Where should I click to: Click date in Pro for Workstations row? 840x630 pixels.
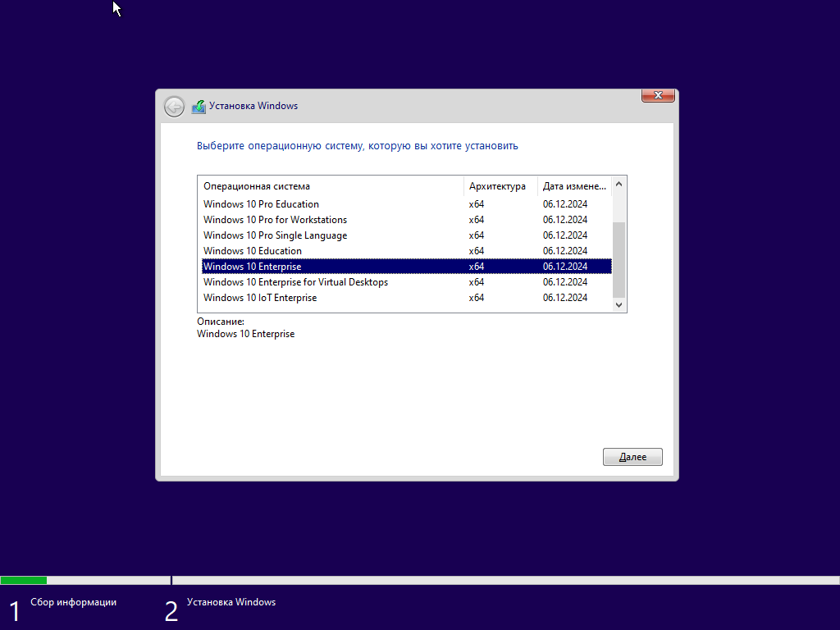[565, 220]
